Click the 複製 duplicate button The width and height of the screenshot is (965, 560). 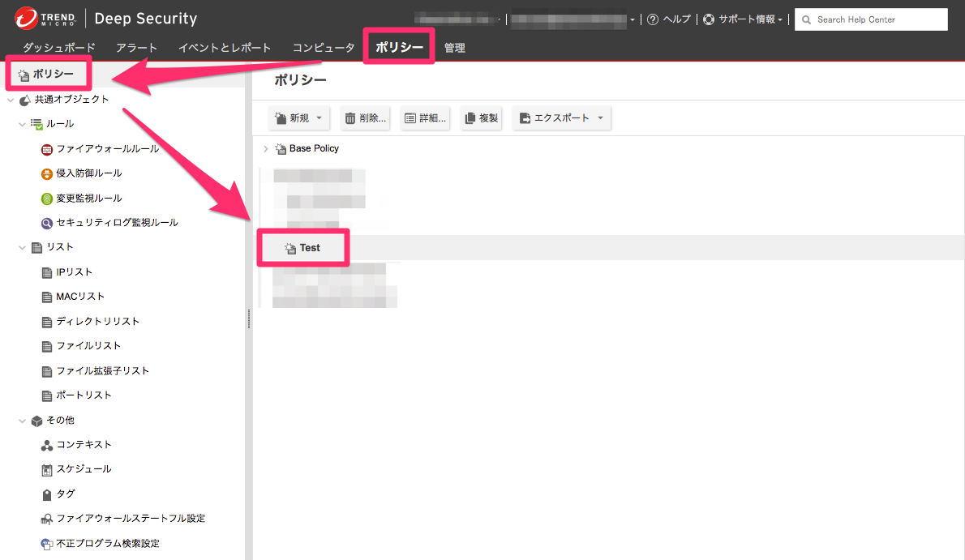click(481, 118)
